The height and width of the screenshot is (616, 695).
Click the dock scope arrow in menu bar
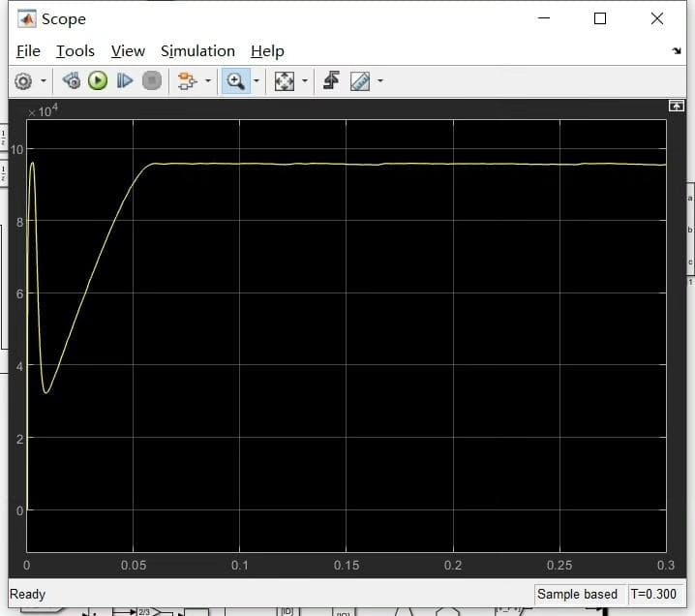[677, 51]
